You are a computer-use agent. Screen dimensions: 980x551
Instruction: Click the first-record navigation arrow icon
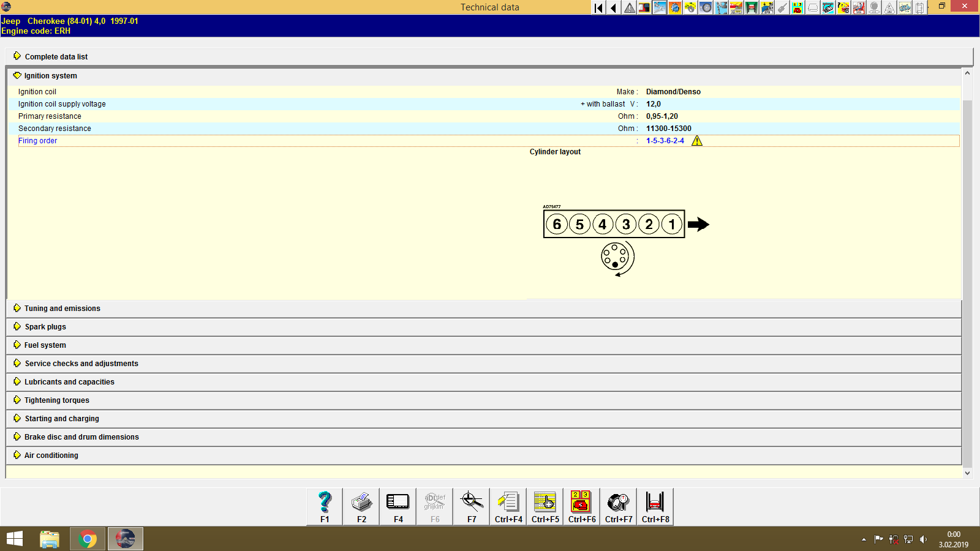[597, 8]
